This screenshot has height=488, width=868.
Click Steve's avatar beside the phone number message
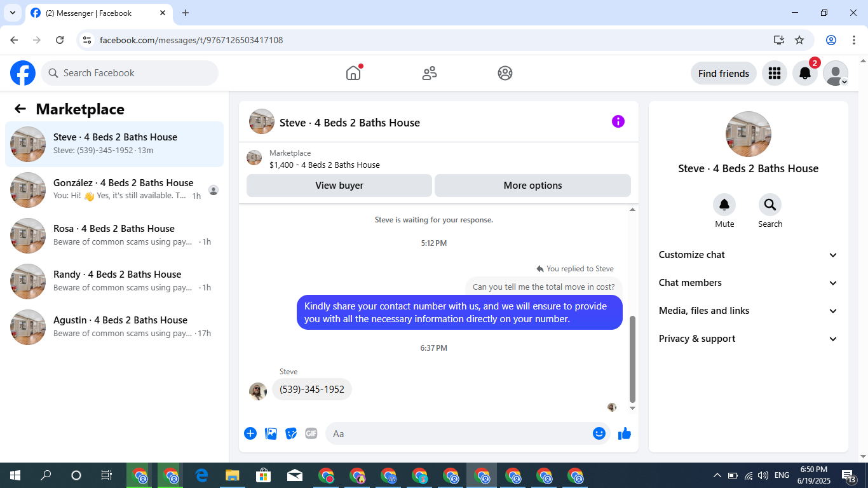tap(258, 391)
